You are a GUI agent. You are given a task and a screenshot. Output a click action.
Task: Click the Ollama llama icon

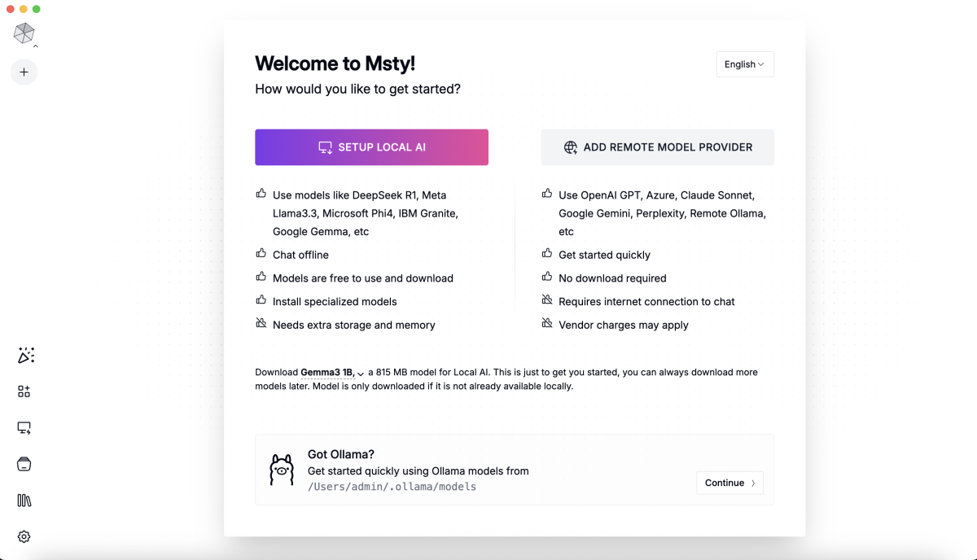point(282,470)
